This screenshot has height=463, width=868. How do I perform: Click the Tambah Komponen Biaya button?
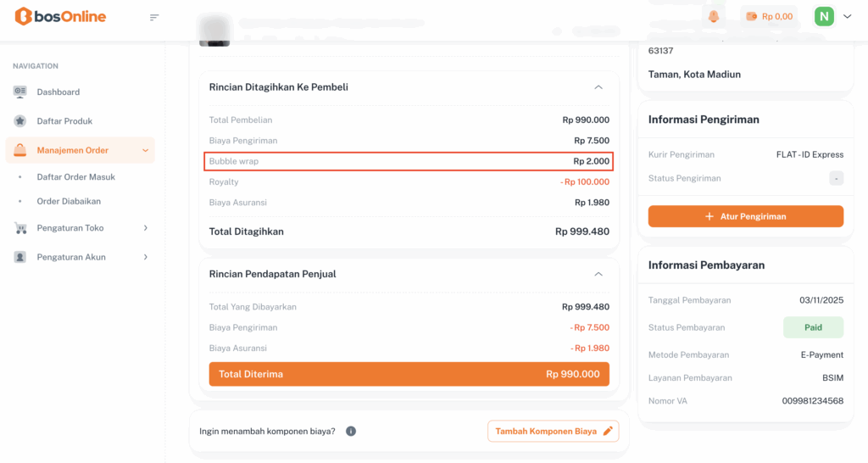click(x=553, y=431)
